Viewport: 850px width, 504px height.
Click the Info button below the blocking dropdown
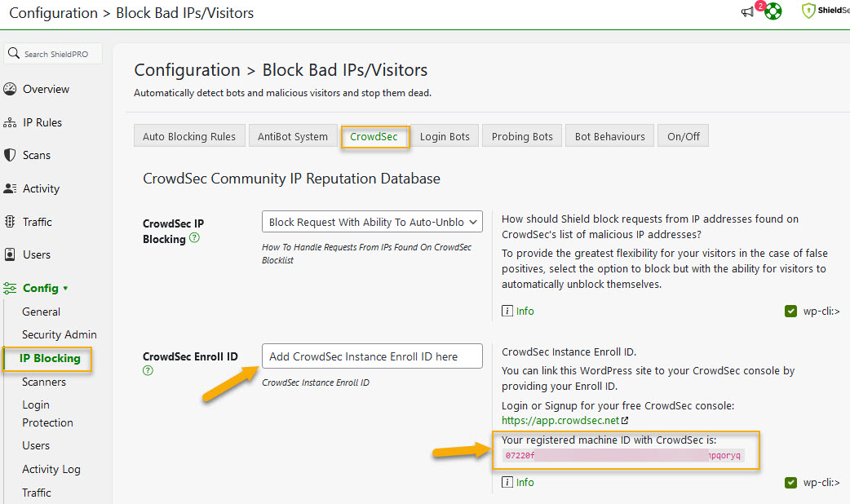[x=518, y=311]
